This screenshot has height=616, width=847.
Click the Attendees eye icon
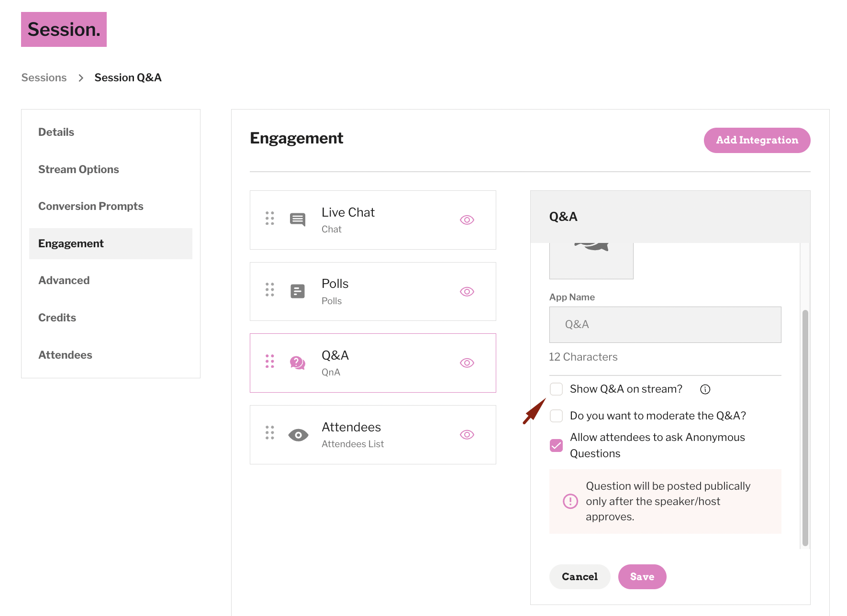click(298, 435)
